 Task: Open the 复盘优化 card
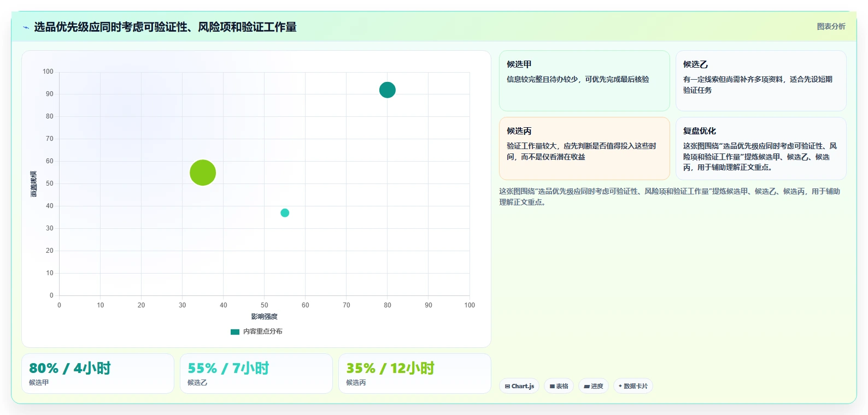pos(761,149)
